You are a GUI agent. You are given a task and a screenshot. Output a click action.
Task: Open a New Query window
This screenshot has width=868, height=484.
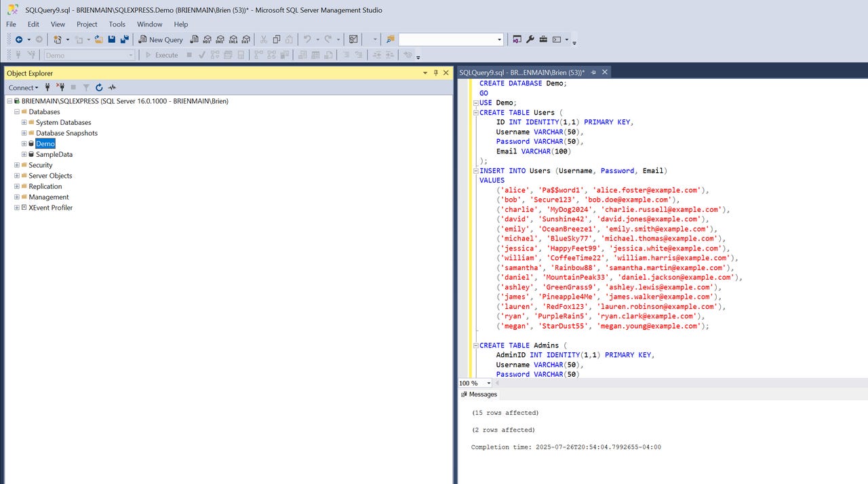161,39
